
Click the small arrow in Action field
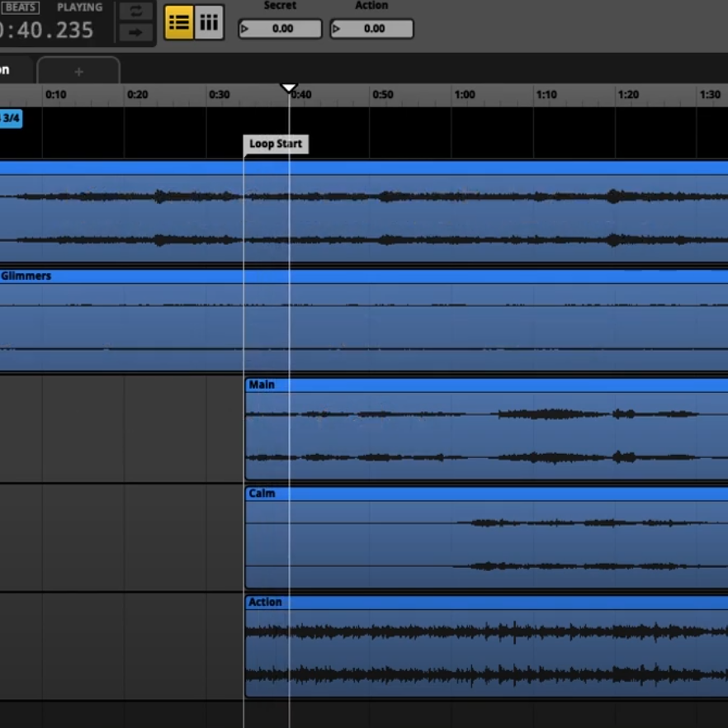pyautogui.click(x=336, y=29)
